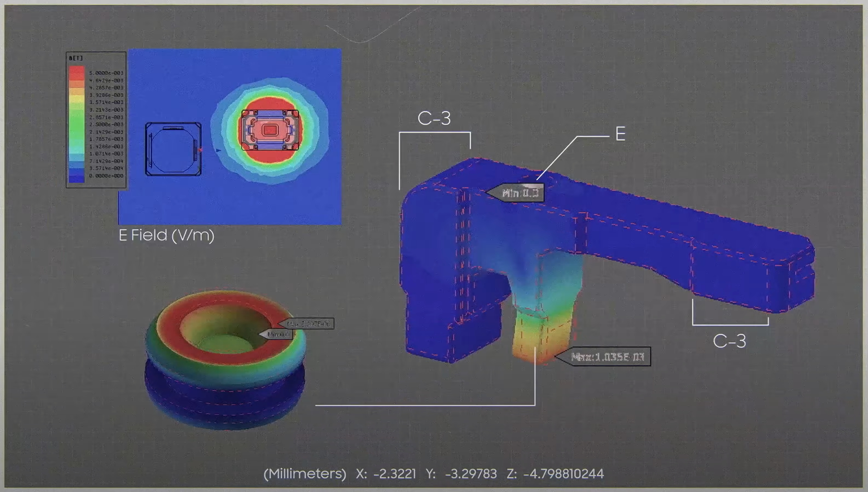Viewport: 868px width, 492px height.
Task: Click the B[T] legend title
Action: click(76, 58)
